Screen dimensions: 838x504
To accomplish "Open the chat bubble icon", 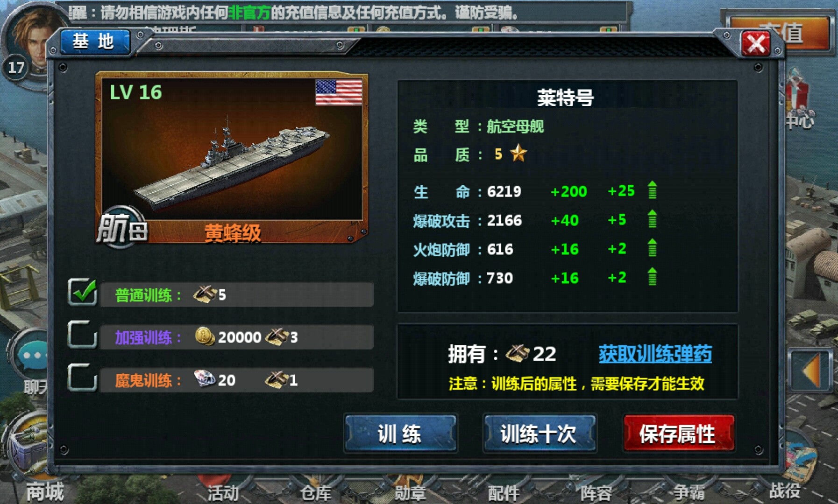I will tap(33, 355).
